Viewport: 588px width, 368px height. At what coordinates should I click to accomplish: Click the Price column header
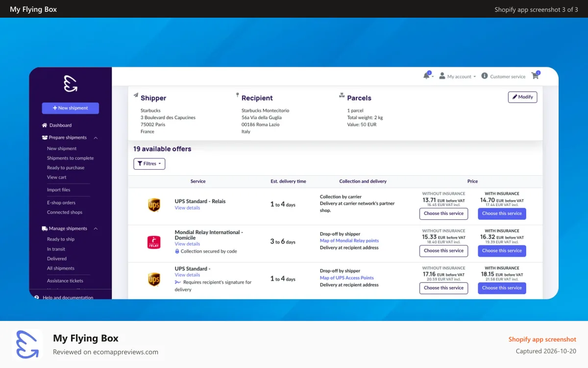472,182
